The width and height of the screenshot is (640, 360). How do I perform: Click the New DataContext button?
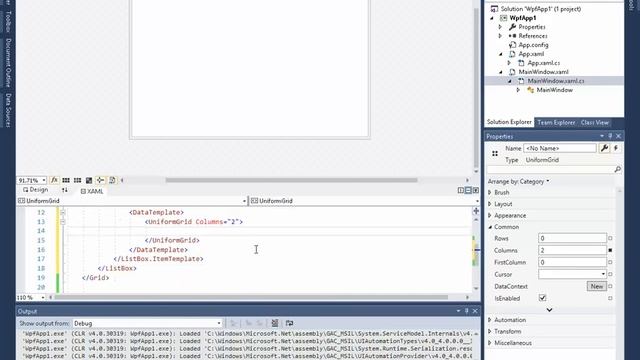[x=596, y=286]
